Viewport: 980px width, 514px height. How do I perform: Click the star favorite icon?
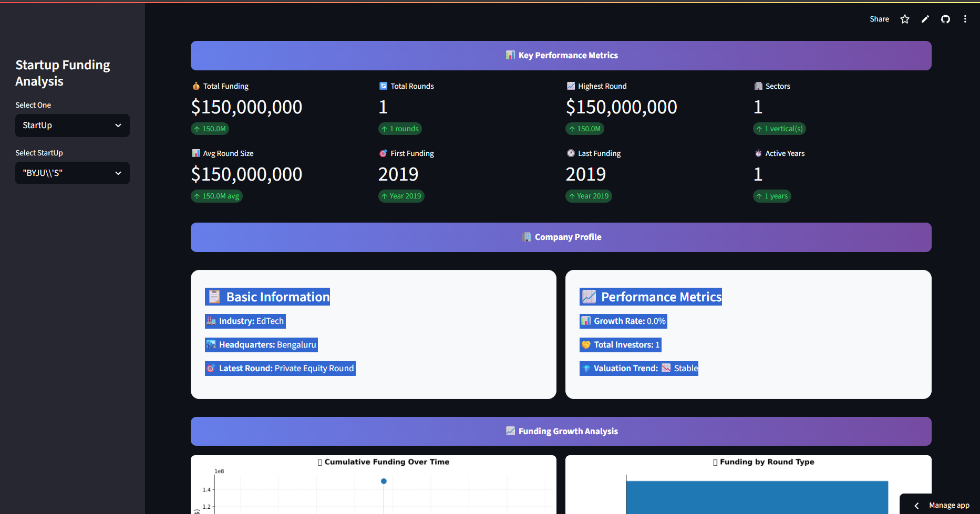[x=904, y=19]
